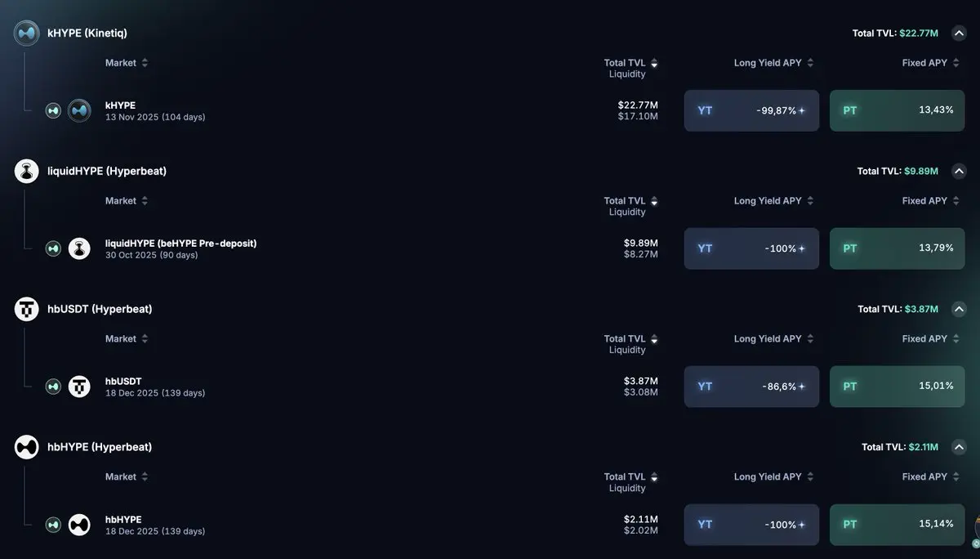Open the hbUSDT 18 Dec 2025 market
The height and width of the screenshot is (559, 980).
click(x=155, y=387)
